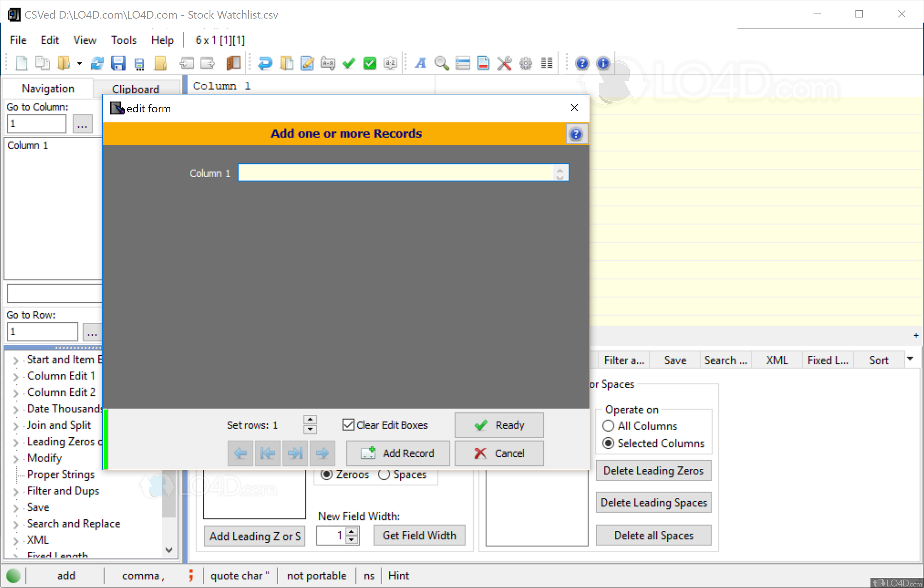The width and height of the screenshot is (924, 588).
Task: Switch to the Clipboard tab
Action: pos(136,89)
